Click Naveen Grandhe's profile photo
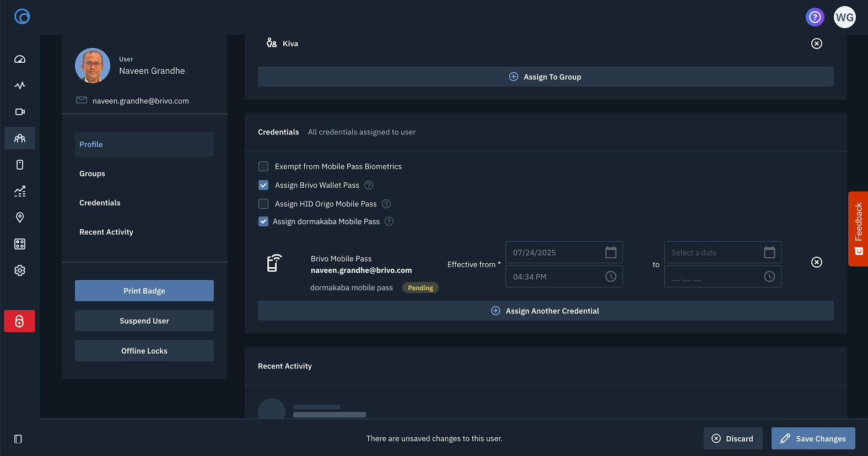Viewport: 868px width, 456px height. tap(93, 66)
